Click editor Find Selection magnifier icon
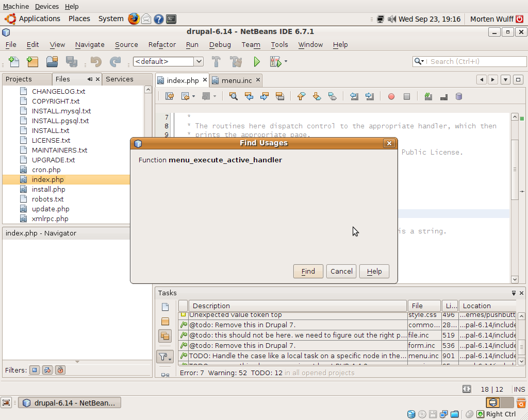The width and height of the screenshot is (528, 420). click(x=233, y=96)
